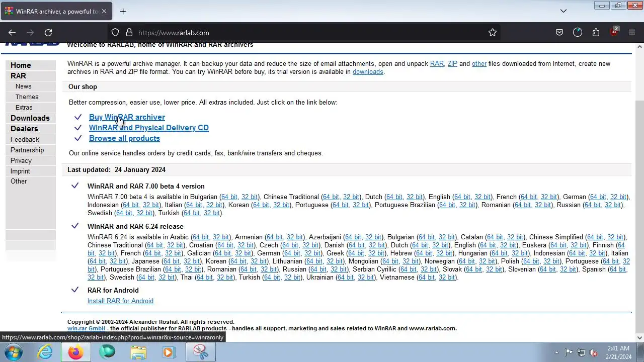Open Extras sidebar item
Viewport: 644px width, 362px height.
[x=24, y=108]
